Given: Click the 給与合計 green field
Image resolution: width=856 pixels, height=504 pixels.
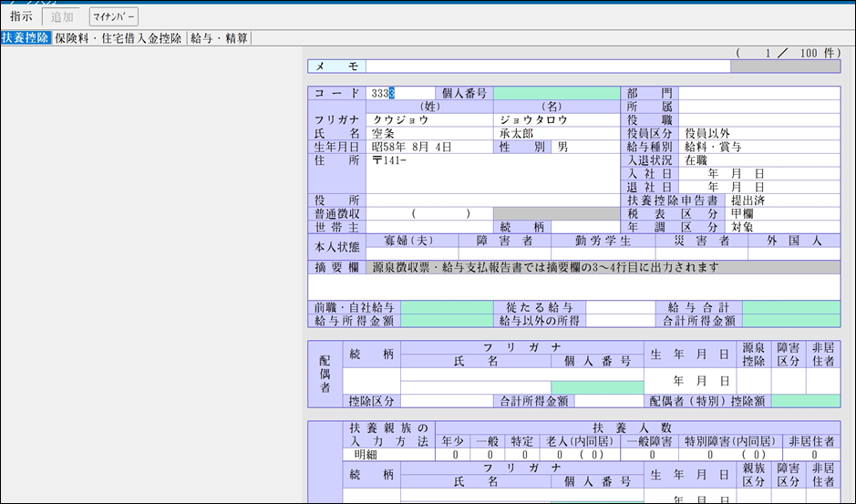Looking at the screenshot, I should (791, 307).
